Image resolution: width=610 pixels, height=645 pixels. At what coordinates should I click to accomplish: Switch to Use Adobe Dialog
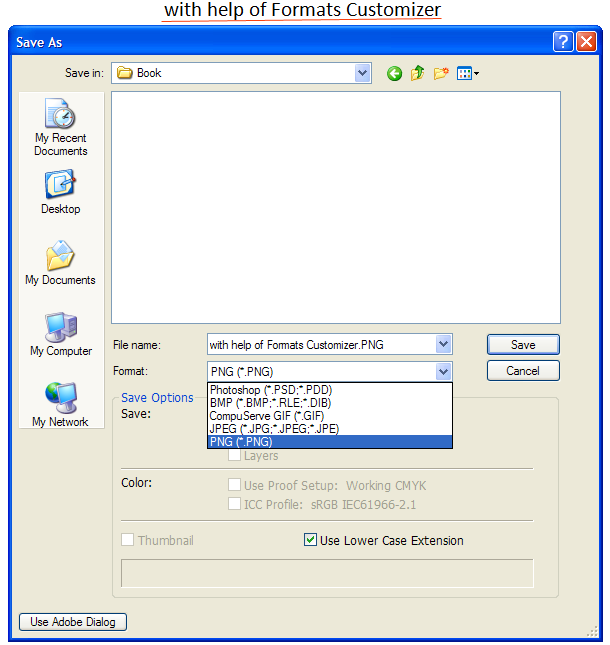(x=73, y=622)
